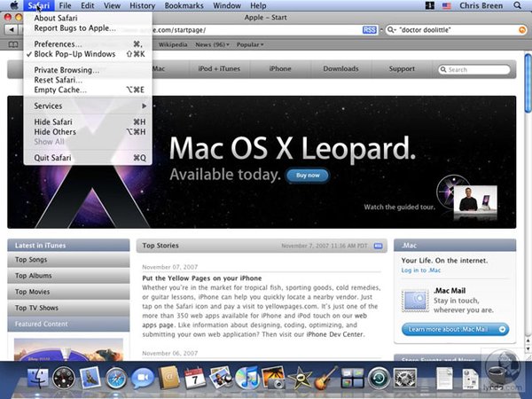Screen dimensions: 532x399
Task: Open the Bookmarks menu
Action: [184, 6]
